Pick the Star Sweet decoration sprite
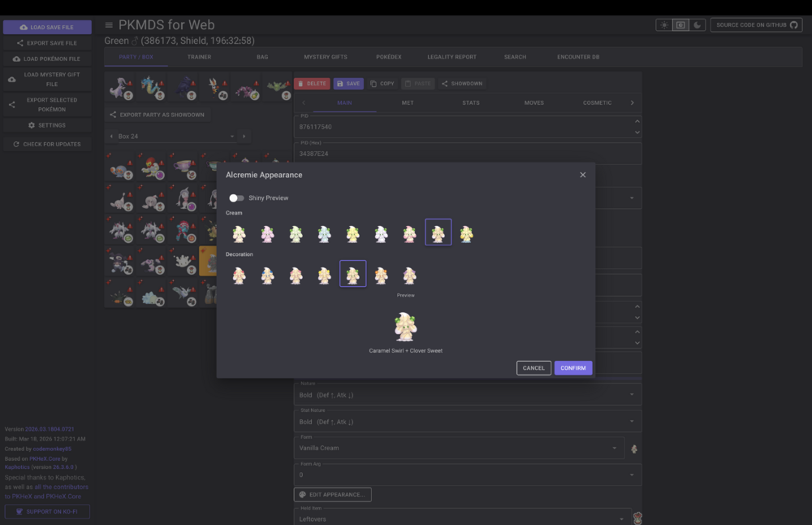 324,275
